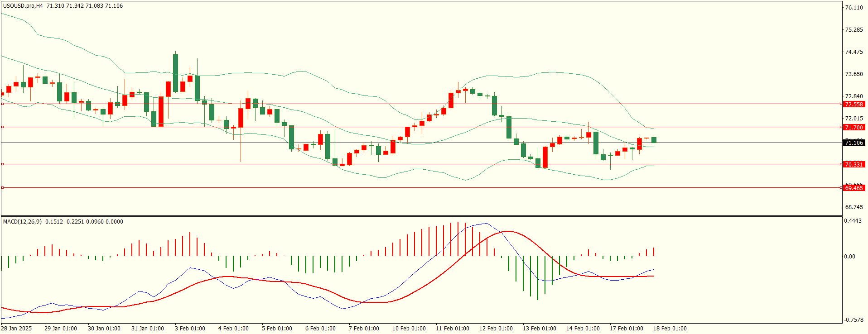Click the 6 Feb 01:00 time label
The width and height of the screenshot is (868, 334).
(320, 329)
